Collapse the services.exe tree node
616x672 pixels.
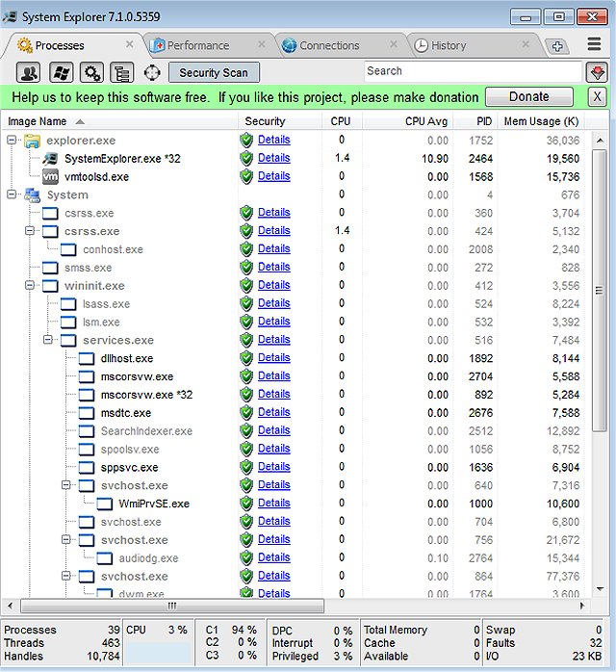pyautogui.click(x=48, y=340)
